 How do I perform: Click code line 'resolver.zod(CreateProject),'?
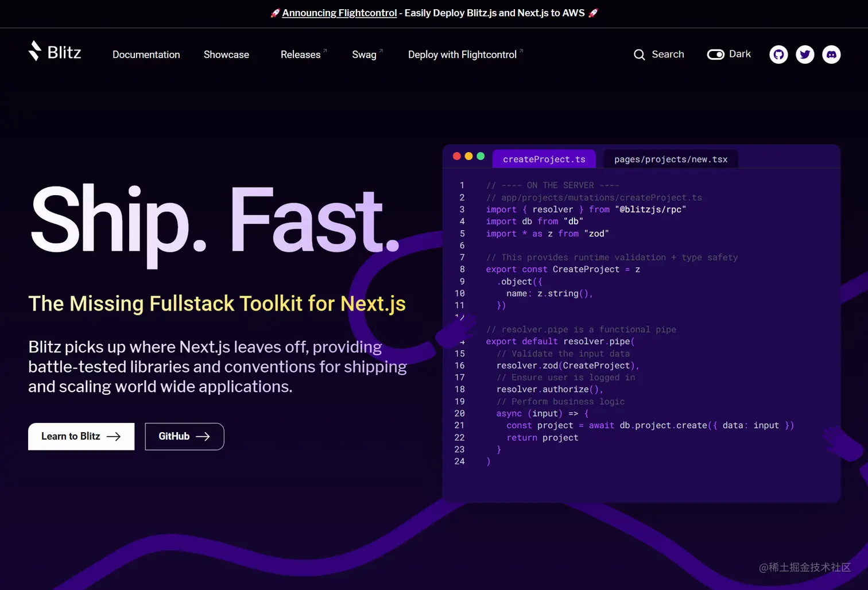point(568,365)
